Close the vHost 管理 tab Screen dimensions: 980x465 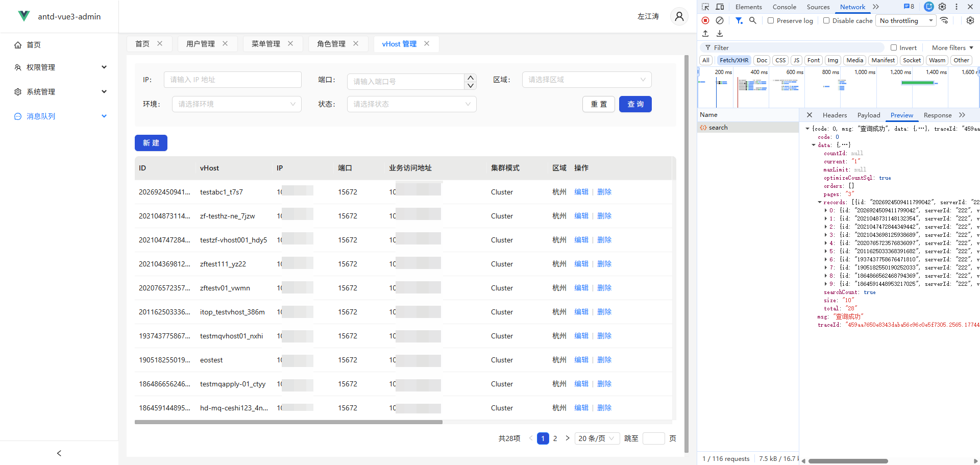tap(427, 44)
